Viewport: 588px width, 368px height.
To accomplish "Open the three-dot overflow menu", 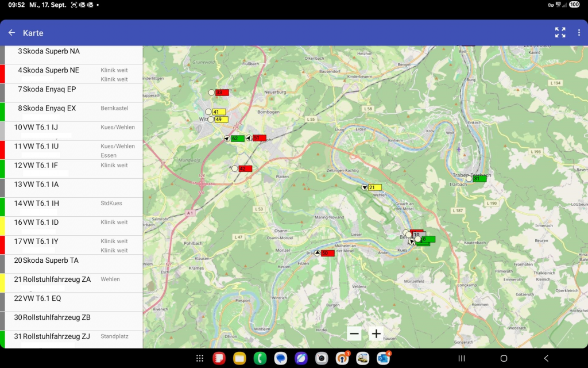I will pos(579,33).
